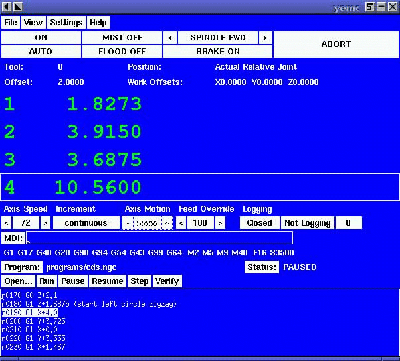Open the Help menu
This screenshot has height=361, width=400.
tap(98, 23)
